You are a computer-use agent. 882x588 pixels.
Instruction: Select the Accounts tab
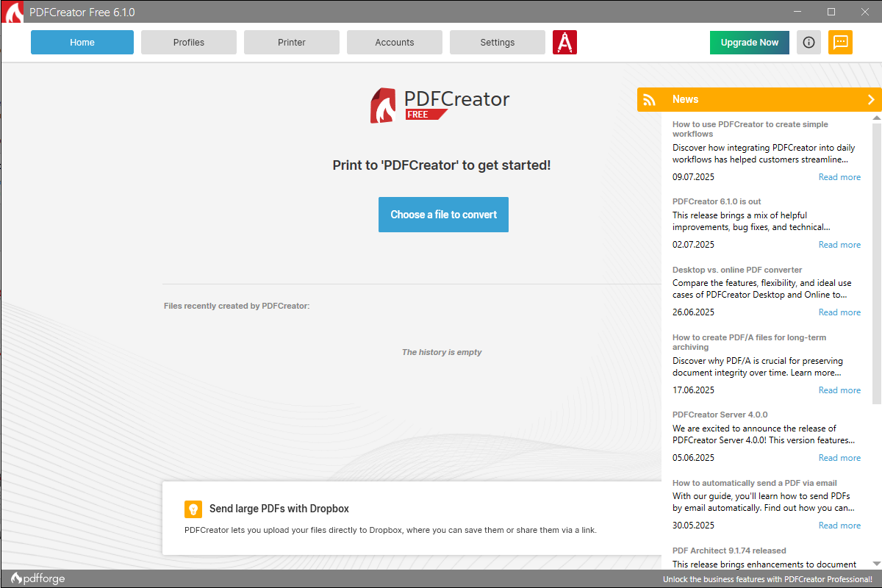[395, 42]
